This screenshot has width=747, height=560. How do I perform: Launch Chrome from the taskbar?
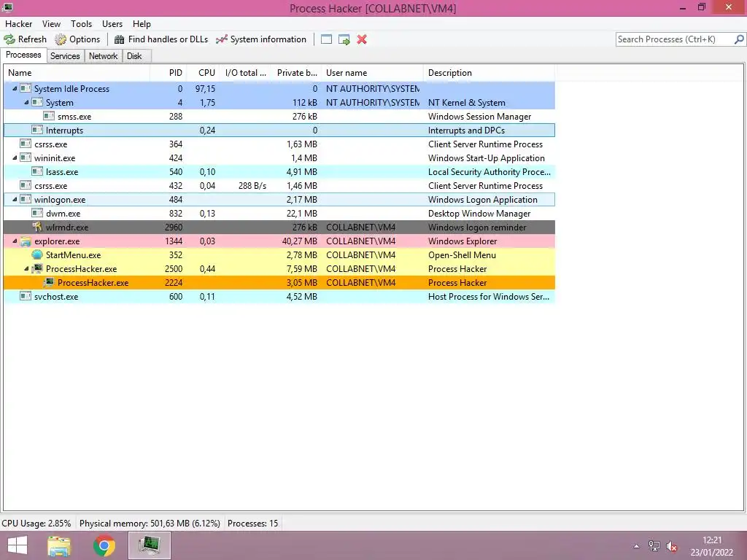tap(104, 545)
